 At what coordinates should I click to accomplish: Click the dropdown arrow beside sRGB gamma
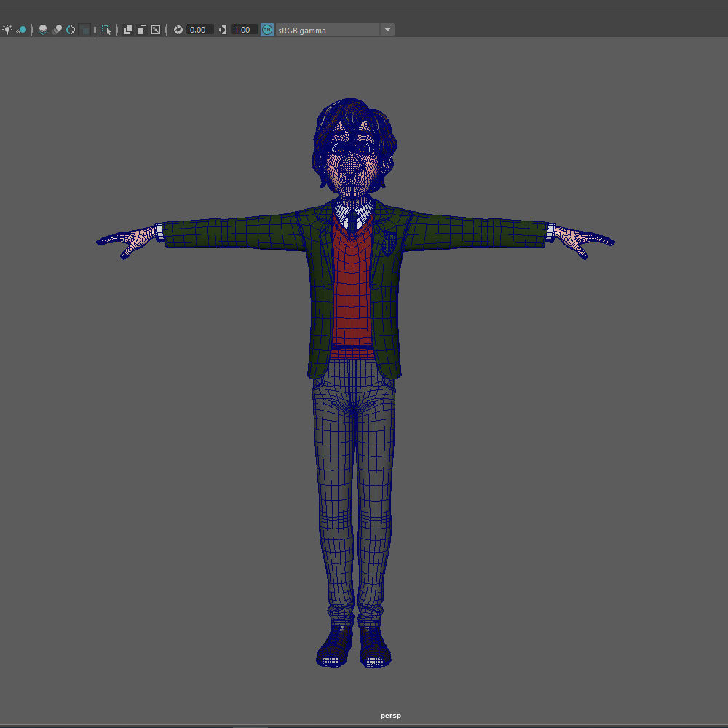[x=387, y=30]
